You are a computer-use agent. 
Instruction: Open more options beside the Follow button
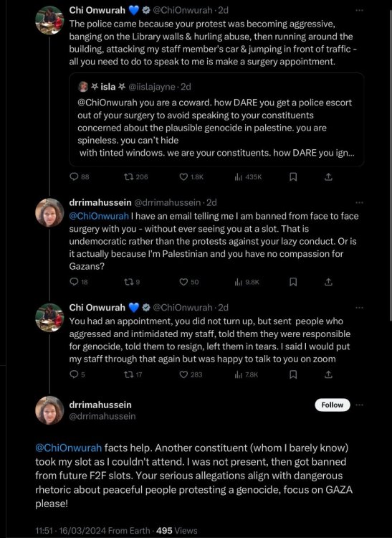[x=359, y=405]
